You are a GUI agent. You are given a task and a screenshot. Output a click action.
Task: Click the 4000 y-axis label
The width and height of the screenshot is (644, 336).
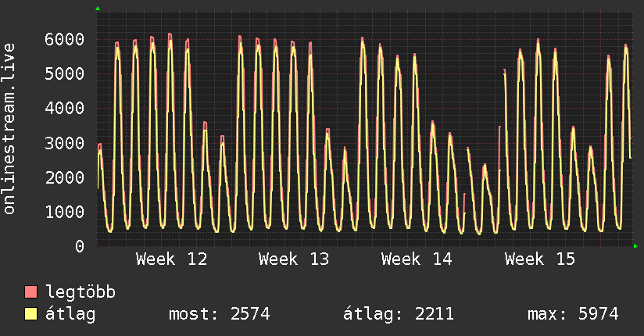point(65,109)
